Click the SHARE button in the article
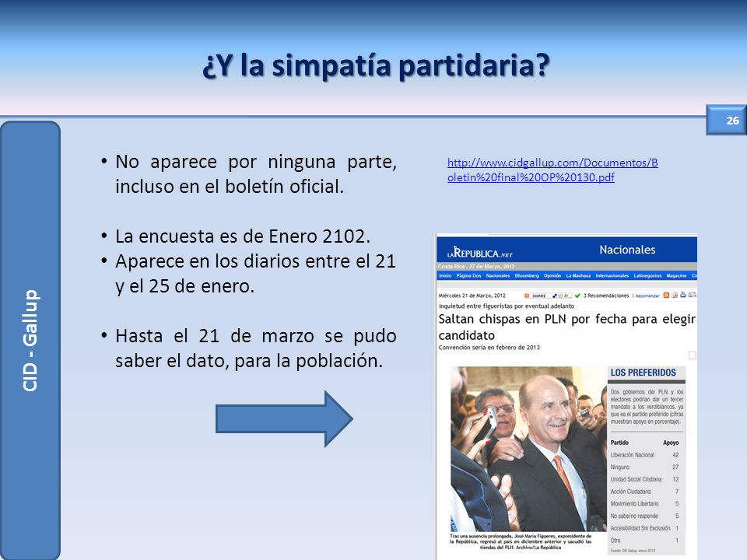The height and width of the screenshot is (560, 747). click(548, 296)
